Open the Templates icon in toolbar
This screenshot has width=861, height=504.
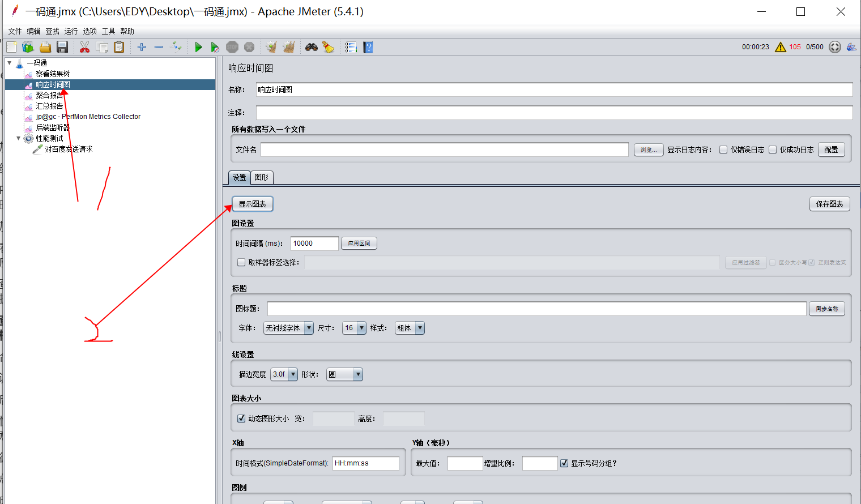click(x=28, y=47)
